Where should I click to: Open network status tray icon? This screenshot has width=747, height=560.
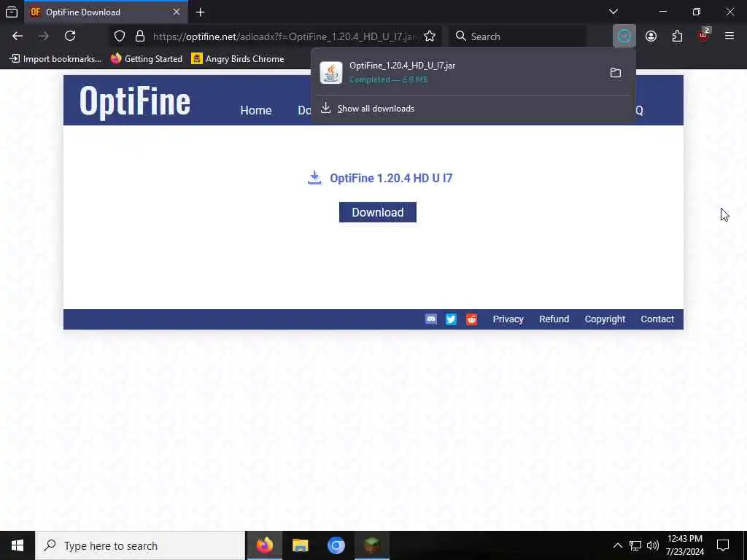click(x=635, y=545)
